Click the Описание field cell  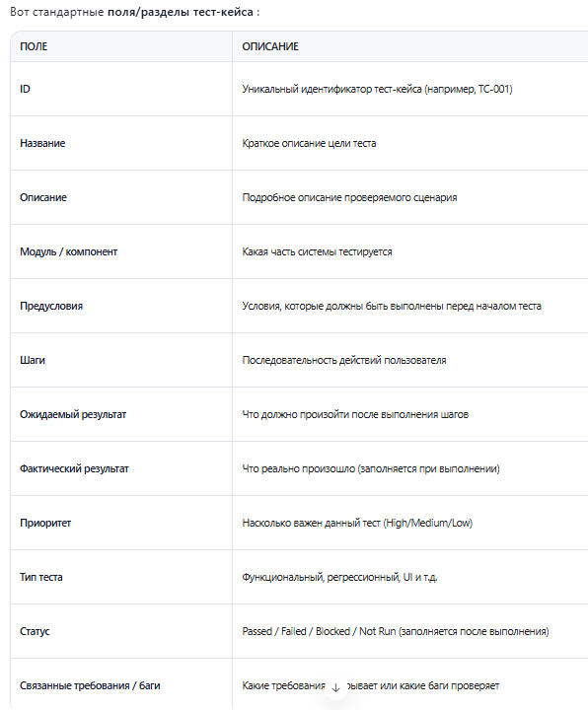coord(121,197)
